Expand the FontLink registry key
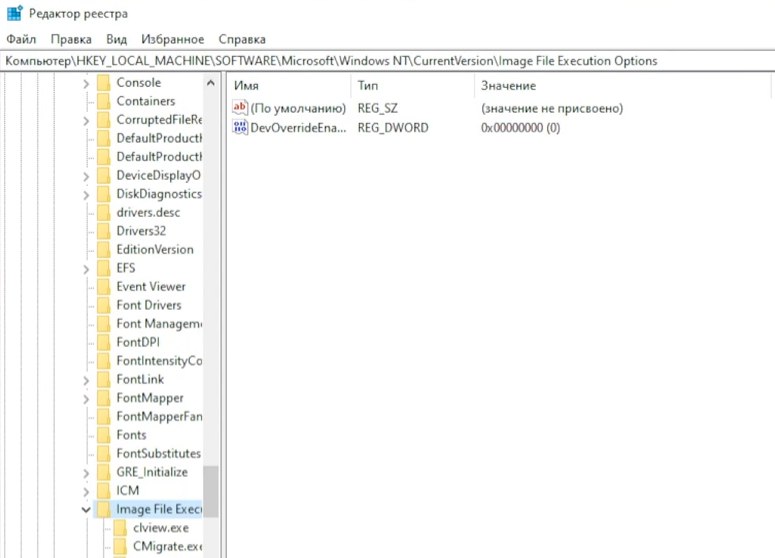Screen dimensions: 775x558 coord(86,380)
